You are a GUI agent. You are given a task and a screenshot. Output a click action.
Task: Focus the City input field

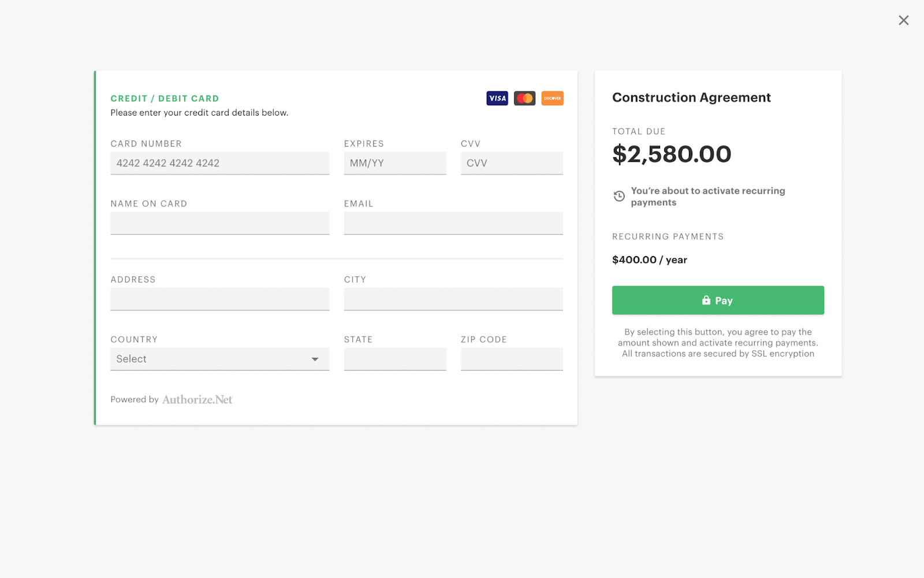coord(453,299)
